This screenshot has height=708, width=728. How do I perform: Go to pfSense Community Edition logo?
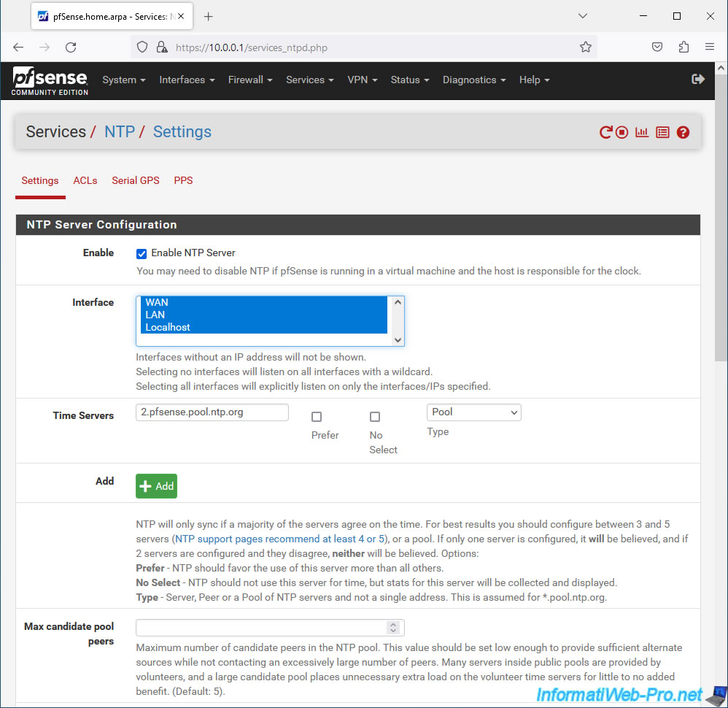pyautogui.click(x=50, y=81)
